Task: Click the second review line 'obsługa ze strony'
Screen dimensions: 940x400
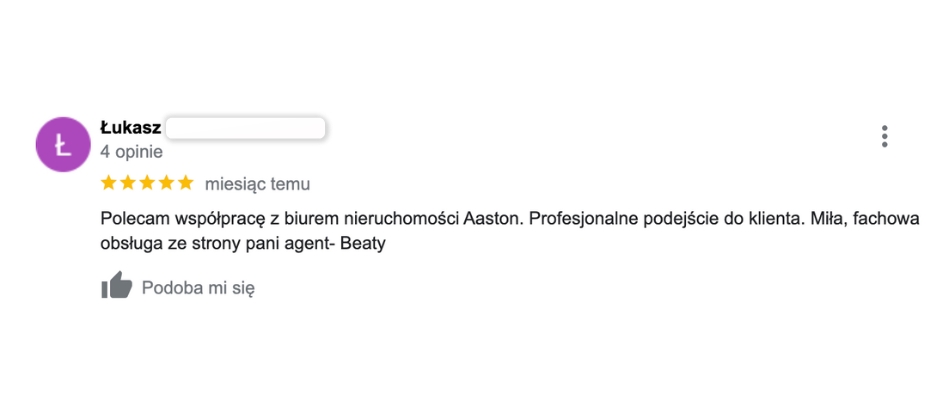Action: pyautogui.click(x=172, y=245)
